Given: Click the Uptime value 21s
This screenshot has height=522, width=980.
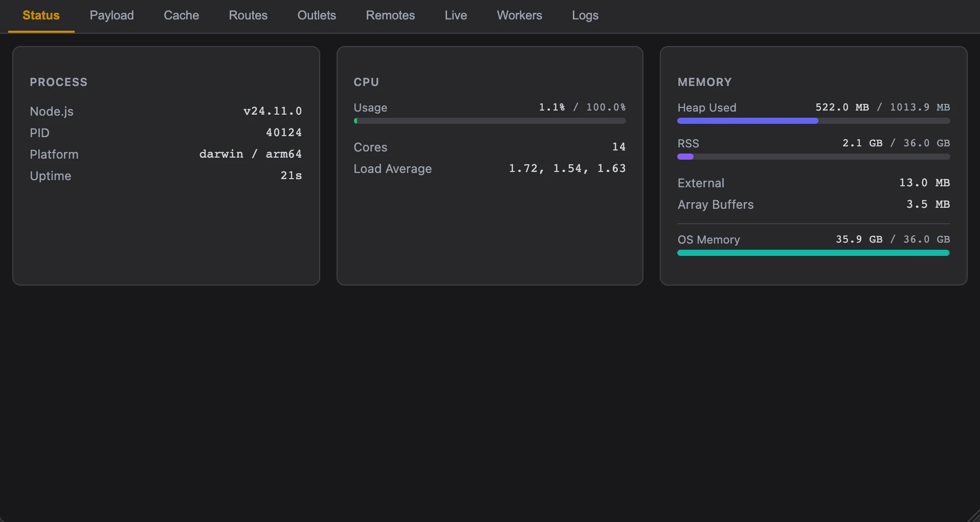Looking at the screenshot, I should 291,176.
